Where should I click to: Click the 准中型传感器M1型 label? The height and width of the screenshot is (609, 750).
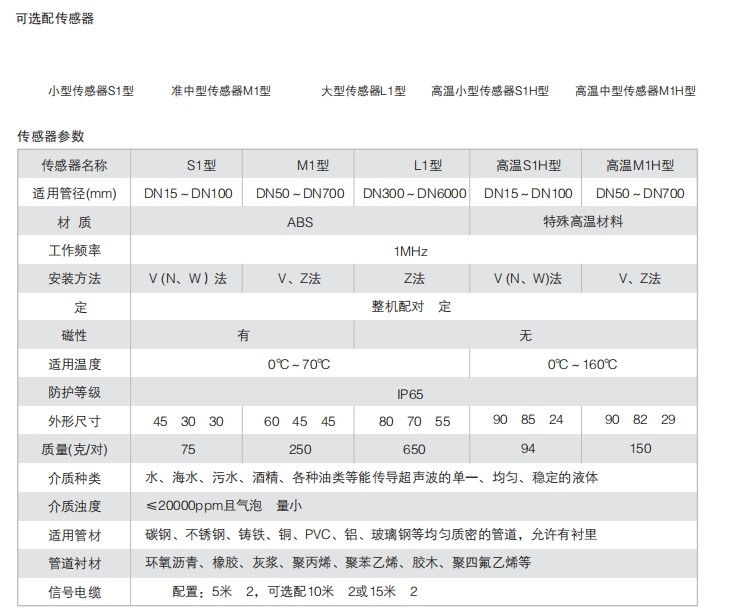[221, 91]
